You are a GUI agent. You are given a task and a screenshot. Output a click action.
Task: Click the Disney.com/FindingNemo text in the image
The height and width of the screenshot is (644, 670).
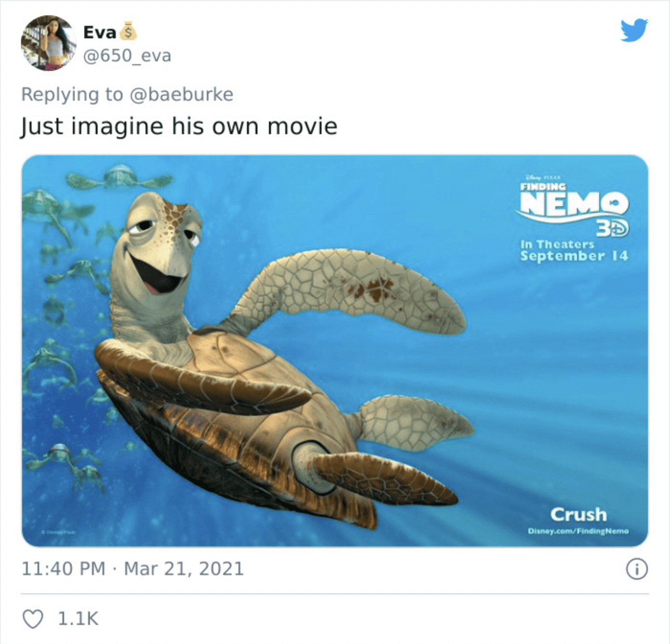[578, 531]
